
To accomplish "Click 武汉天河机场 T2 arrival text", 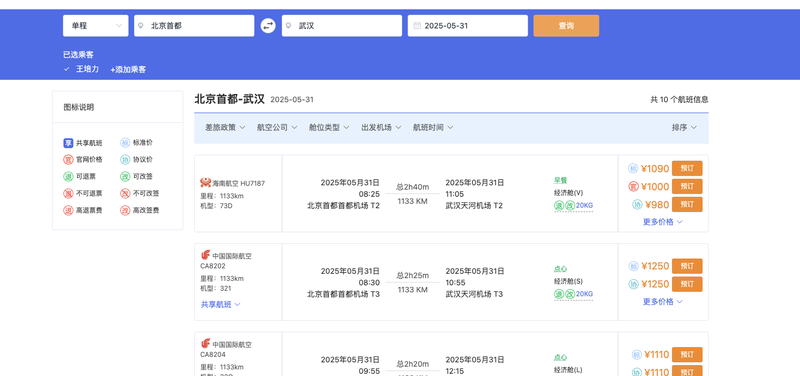I will coord(474,206).
